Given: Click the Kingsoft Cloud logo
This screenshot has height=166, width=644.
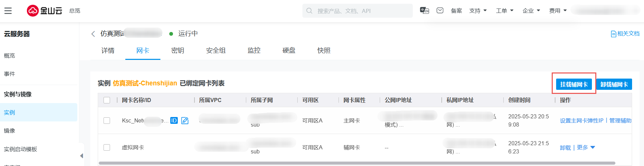Looking at the screenshot, I should pyautogui.click(x=45, y=11).
